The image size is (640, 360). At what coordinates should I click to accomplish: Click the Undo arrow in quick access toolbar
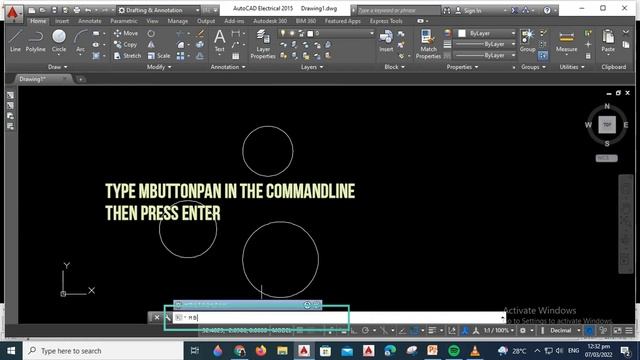[87, 10]
